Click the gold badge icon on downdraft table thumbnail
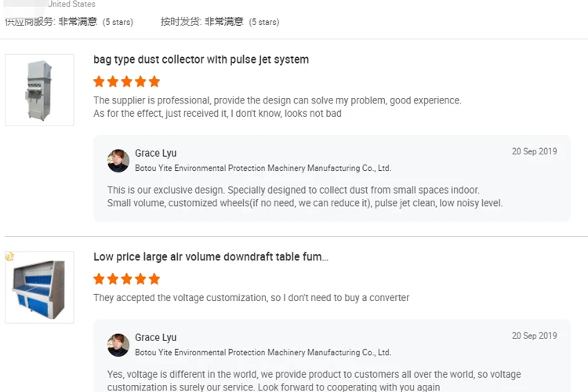 tap(9, 256)
